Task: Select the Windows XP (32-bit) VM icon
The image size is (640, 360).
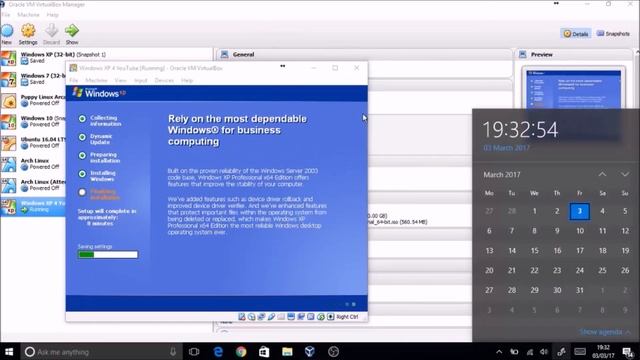Action: click(x=9, y=58)
